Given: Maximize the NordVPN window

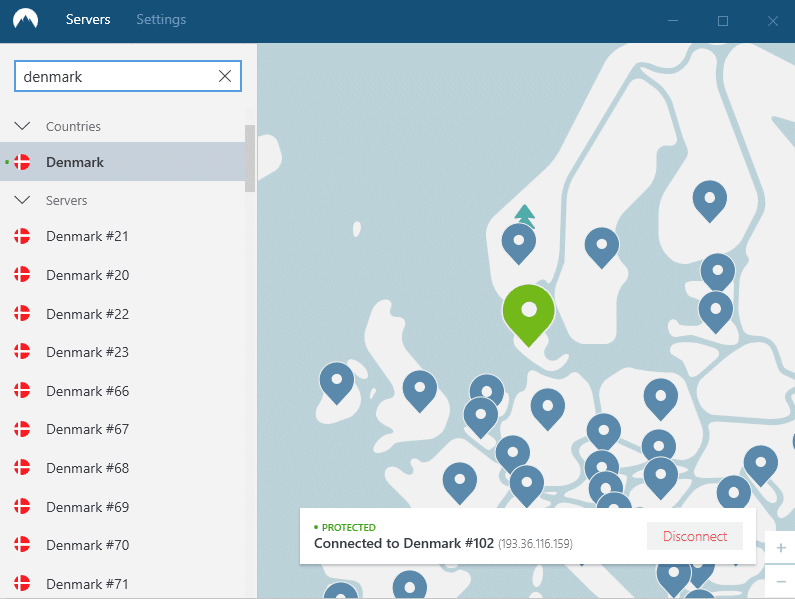Looking at the screenshot, I should click(x=723, y=20).
